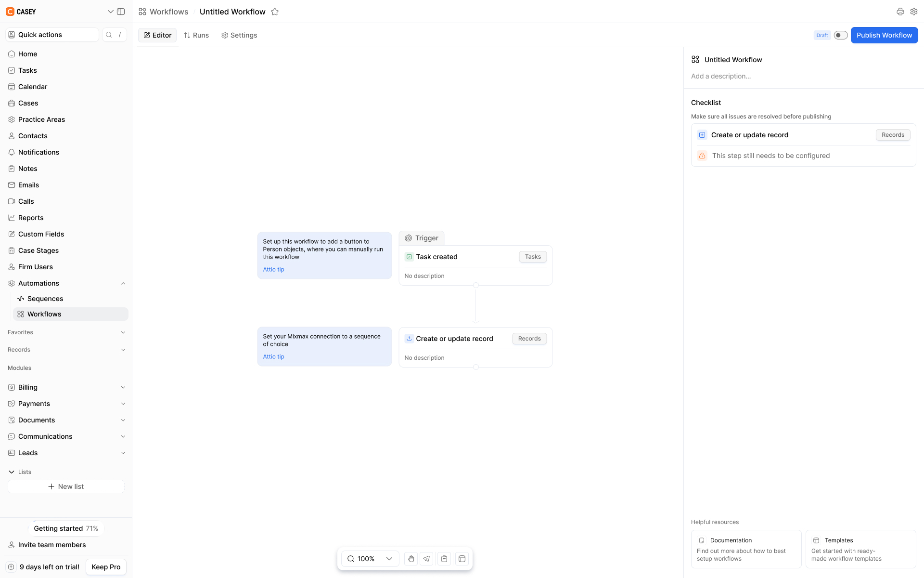
Task: Click the New list button
Action: [66, 486]
